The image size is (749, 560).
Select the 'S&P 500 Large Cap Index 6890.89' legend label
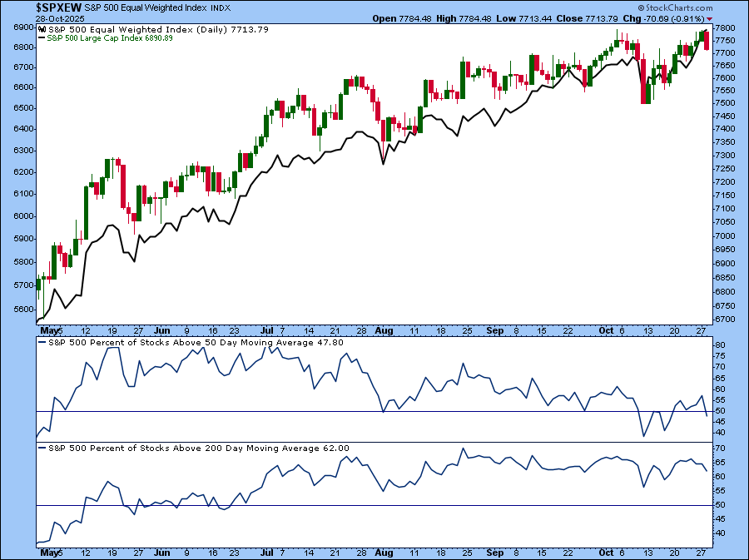(103, 39)
